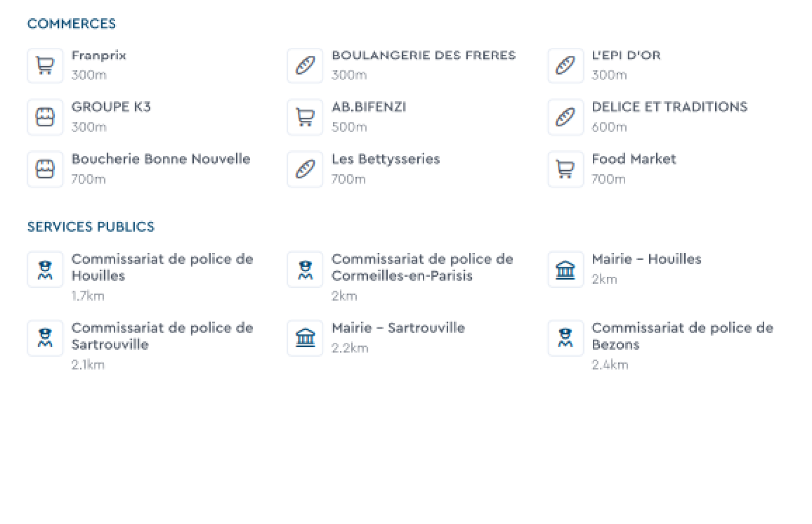812x524 pixels.
Task: Click the SERVICES PUBLICS section heading
Action: tap(91, 227)
